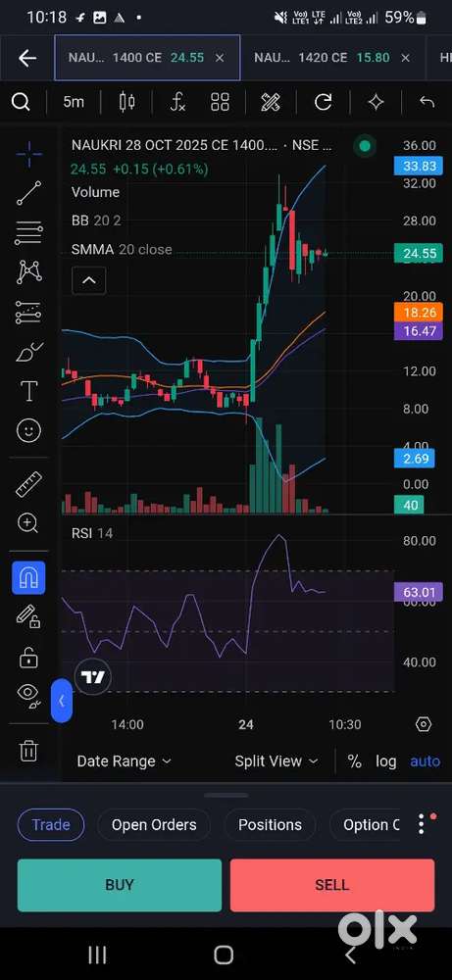Open the symbol search magnifier
452x980 pixels.
[x=21, y=102]
